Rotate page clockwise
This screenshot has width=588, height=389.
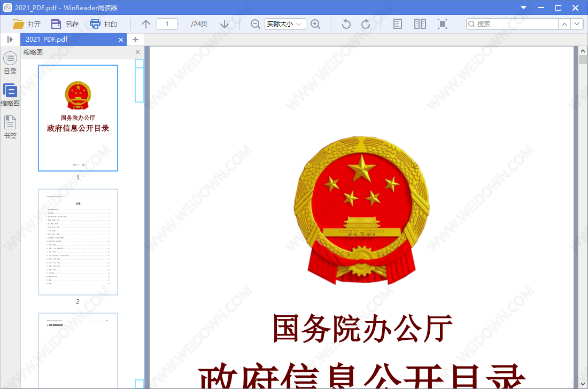[366, 24]
